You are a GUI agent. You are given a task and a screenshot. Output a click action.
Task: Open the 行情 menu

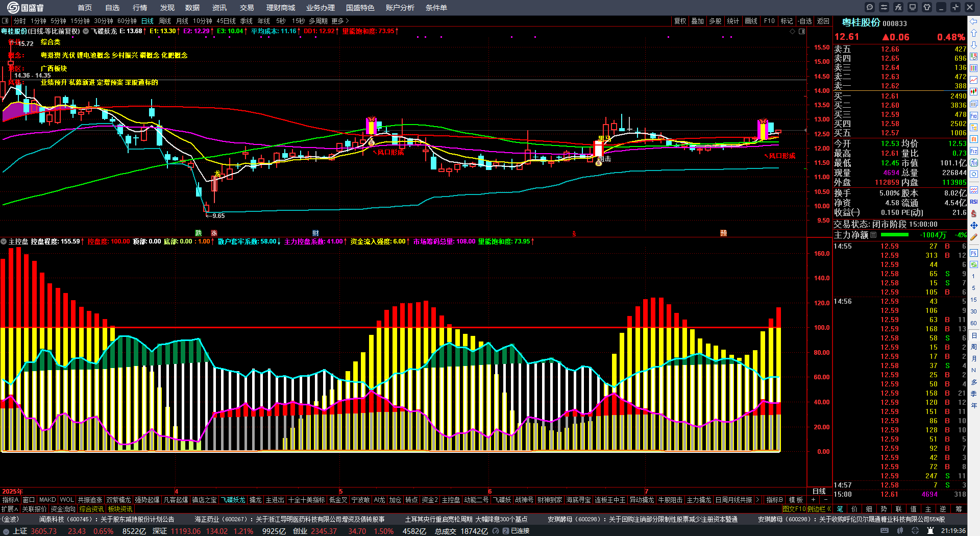140,8
